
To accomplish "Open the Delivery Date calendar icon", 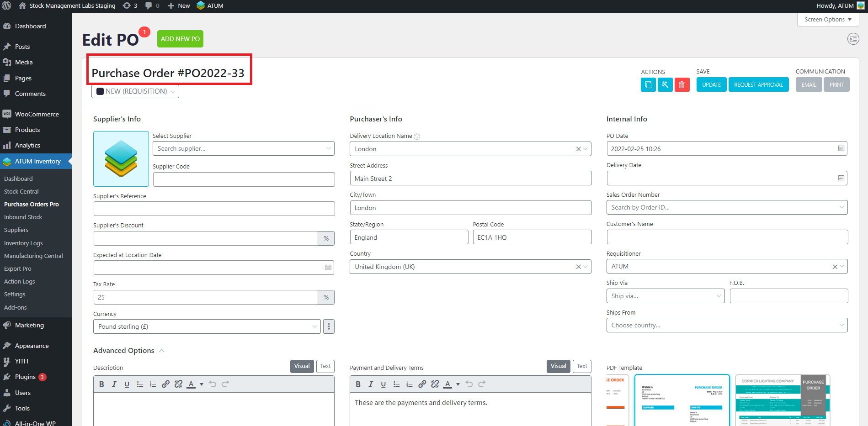I will coord(841,178).
